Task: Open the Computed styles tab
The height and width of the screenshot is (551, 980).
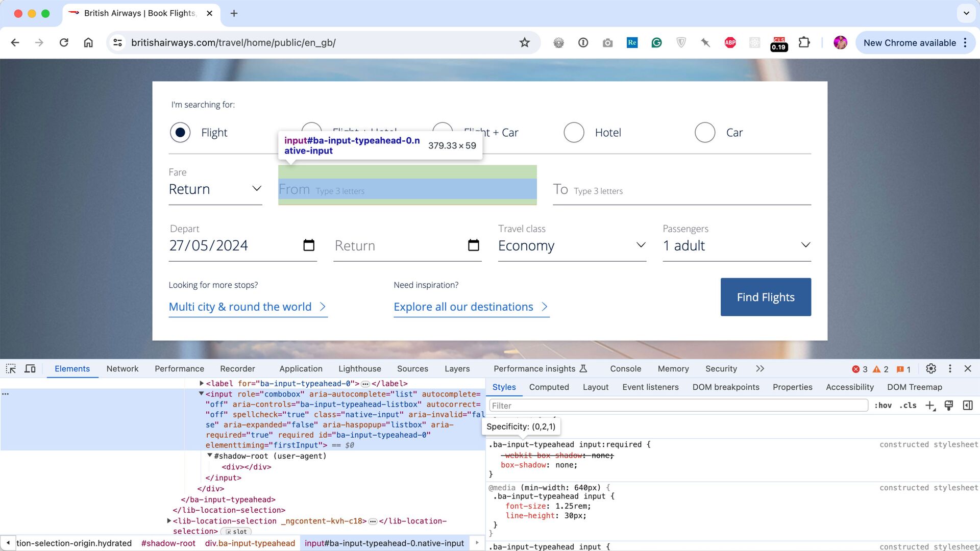Action: point(549,387)
